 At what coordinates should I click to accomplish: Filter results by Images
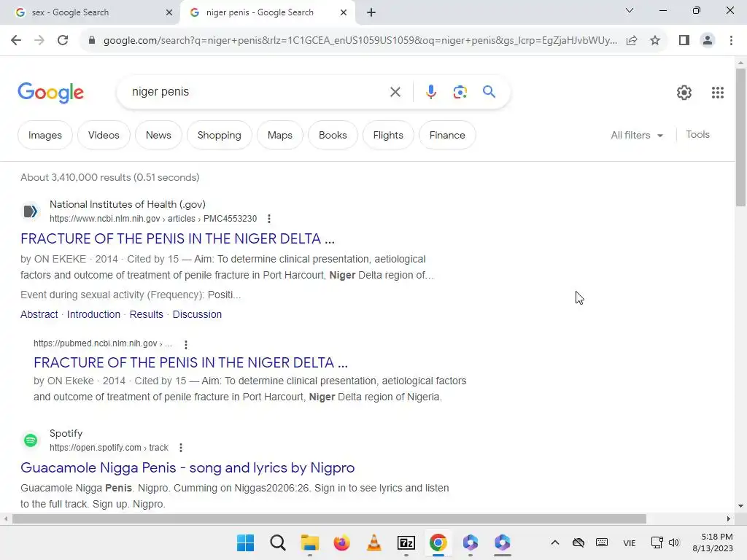click(x=44, y=135)
